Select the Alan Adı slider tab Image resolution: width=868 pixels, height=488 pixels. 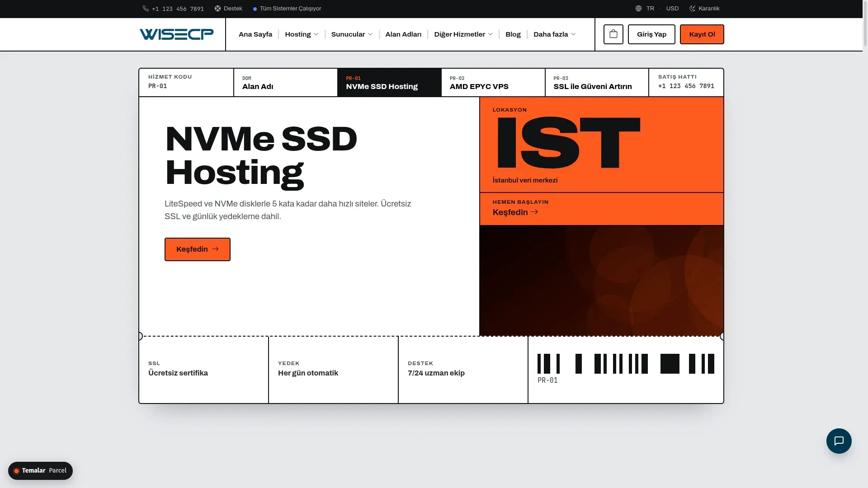pyautogui.click(x=286, y=83)
